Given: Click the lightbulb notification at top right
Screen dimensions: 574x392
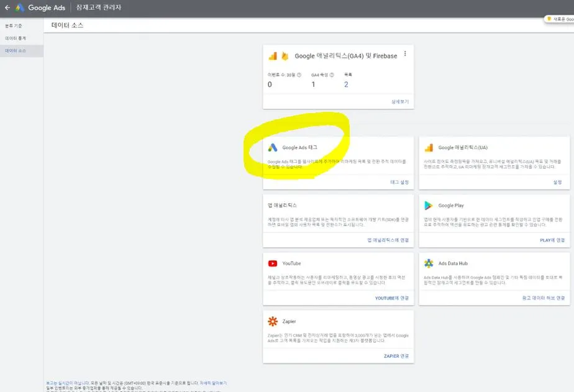Looking at the screenshot, I should [559, 19].
